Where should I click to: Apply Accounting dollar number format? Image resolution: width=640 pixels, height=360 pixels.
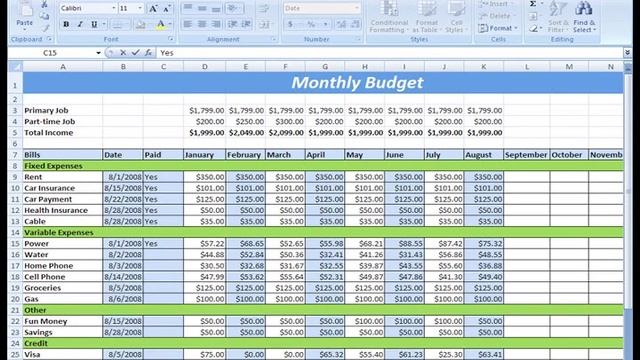[x=291, y=24]
